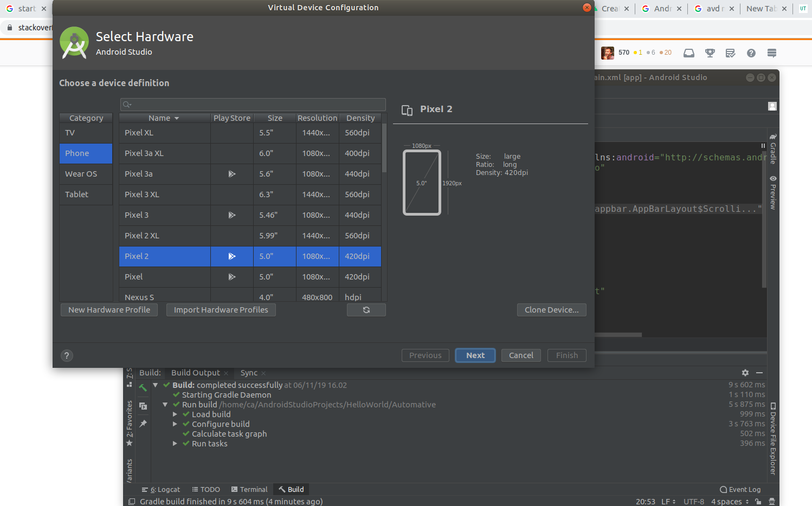Expand the 'Load build' tree node
Screen dimensions: 812x506
pos(175,414)
